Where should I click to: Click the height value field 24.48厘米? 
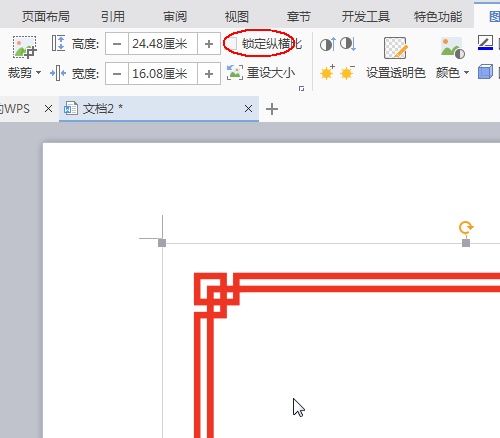click(x=163, y=44)
